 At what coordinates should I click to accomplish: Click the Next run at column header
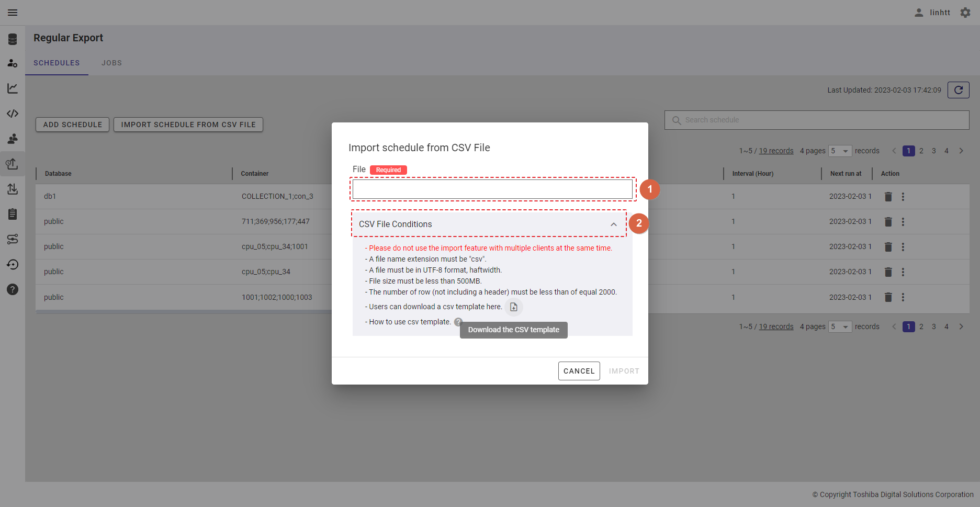[x=846, y=174]
